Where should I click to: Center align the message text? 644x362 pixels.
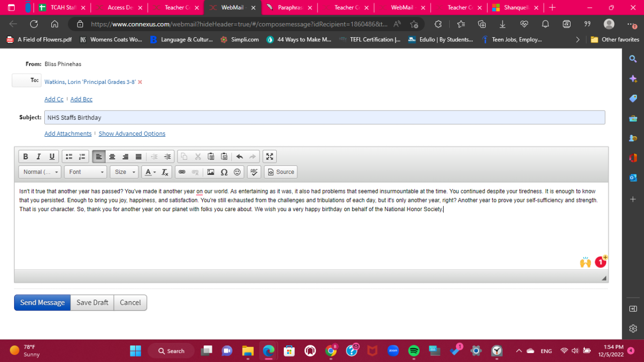[112, 156]
